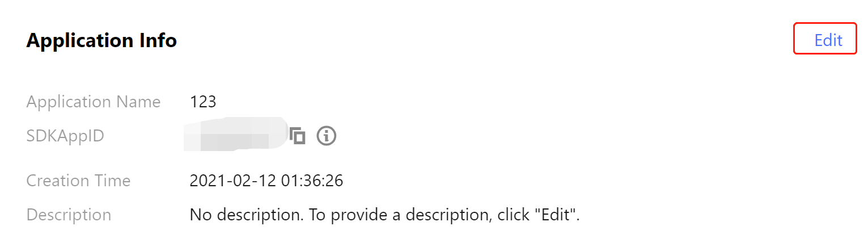Click the word "Name" in Application Name label
The width and height of the screenshot is (868, 251).
pyautogui.click(x=138, y=102)
